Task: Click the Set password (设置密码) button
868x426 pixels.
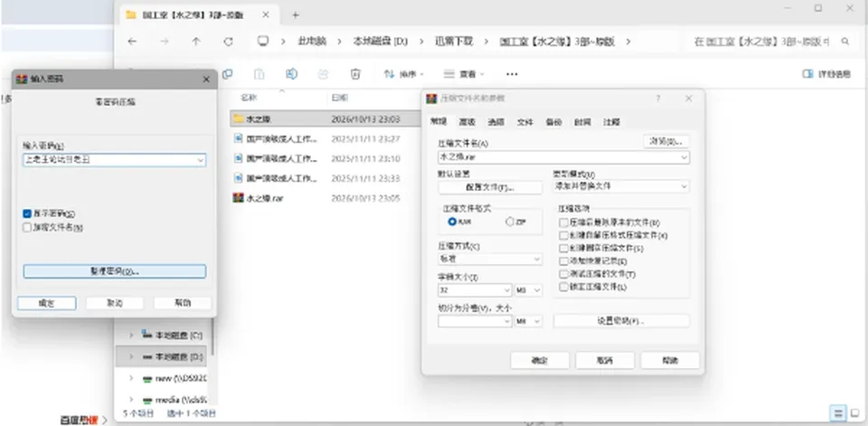Action: pos(621,321)
